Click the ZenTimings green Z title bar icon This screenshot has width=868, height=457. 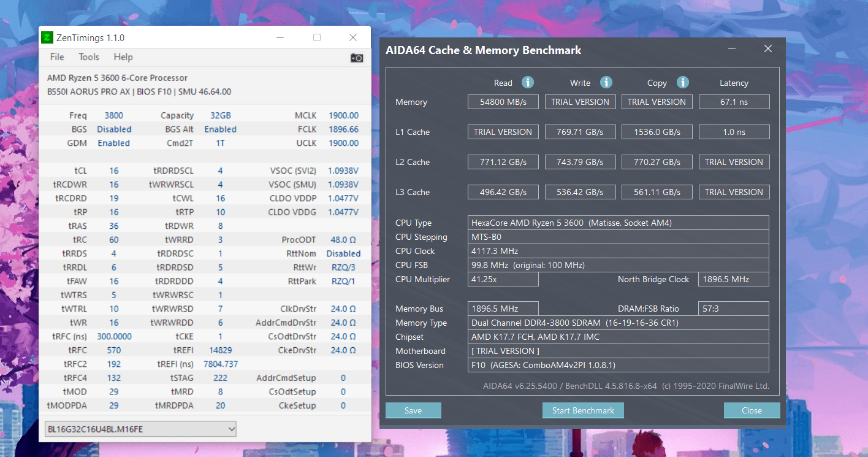(47, 38)
